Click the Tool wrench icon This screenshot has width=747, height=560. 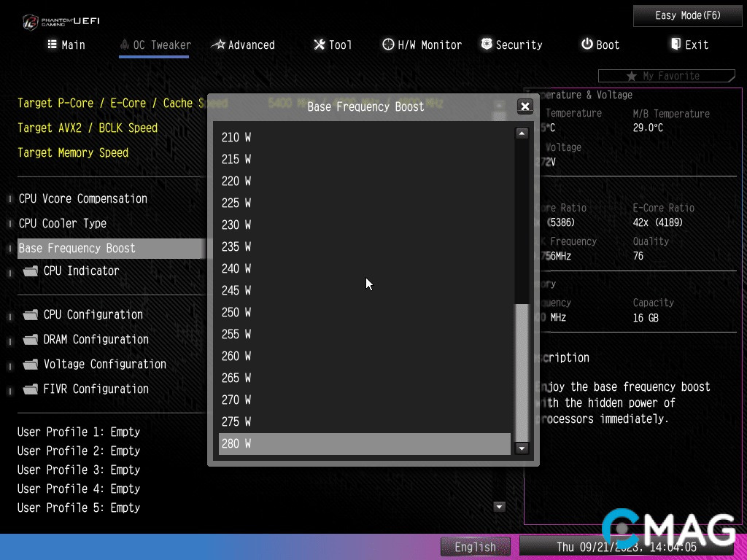[x=319, y=44]
